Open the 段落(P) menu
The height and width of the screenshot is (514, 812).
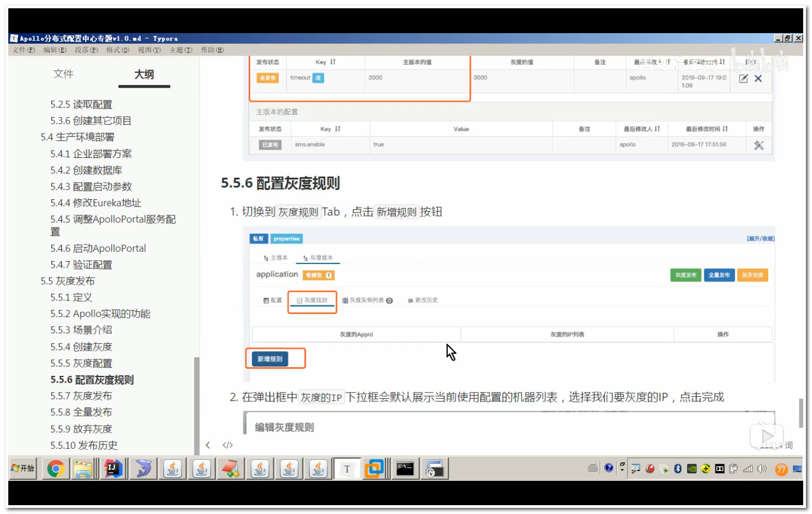coord(86,50)
